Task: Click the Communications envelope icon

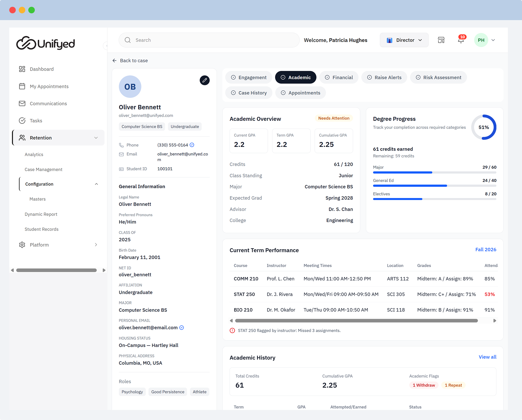Action: (22, 104)
